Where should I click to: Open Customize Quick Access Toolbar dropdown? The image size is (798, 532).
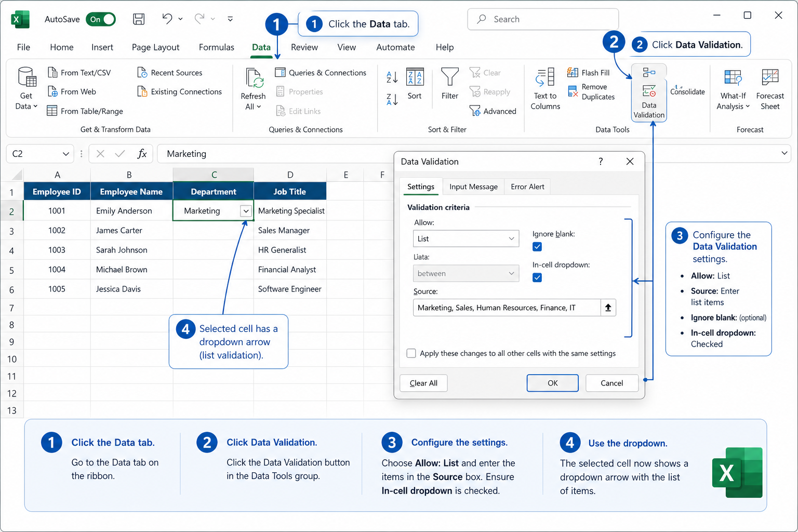tap(230, 19)
